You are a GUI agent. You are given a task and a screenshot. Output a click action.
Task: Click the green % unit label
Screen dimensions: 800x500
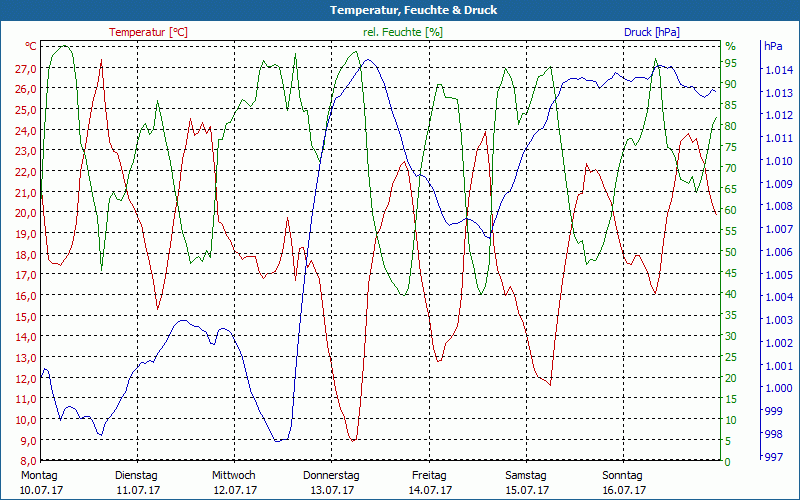click(731, 46)
